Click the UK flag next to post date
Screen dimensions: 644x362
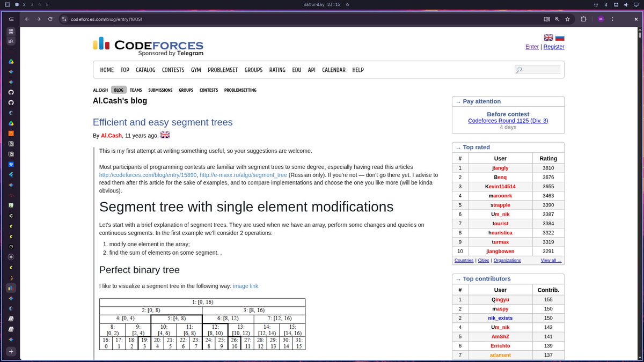tap(165, 135)
